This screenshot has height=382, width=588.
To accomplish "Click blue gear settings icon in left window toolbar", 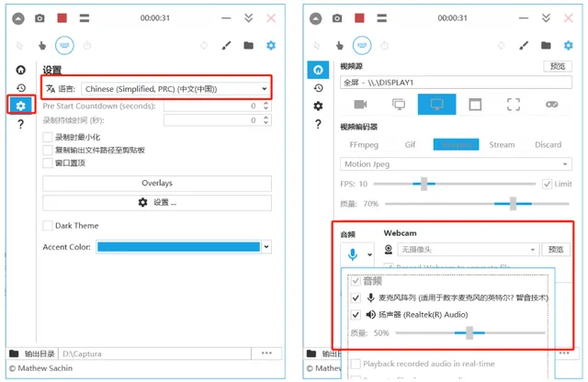I will [x=271, y=45].
